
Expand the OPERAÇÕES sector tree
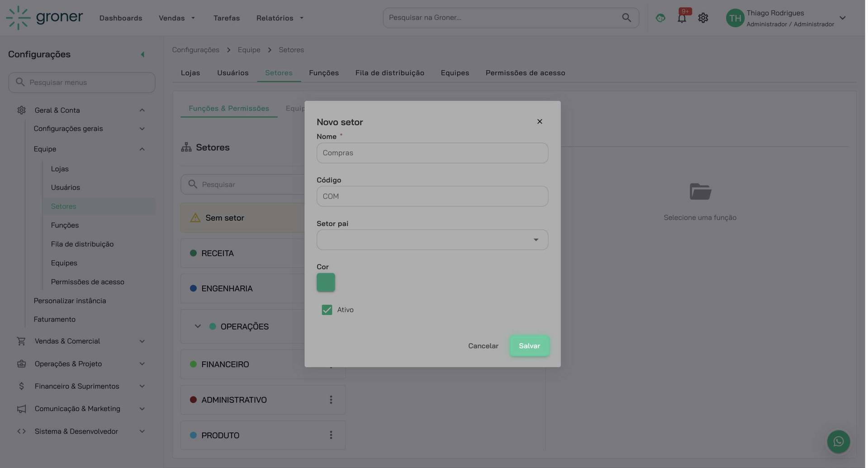pyautogui.click(x=198, y=326)
